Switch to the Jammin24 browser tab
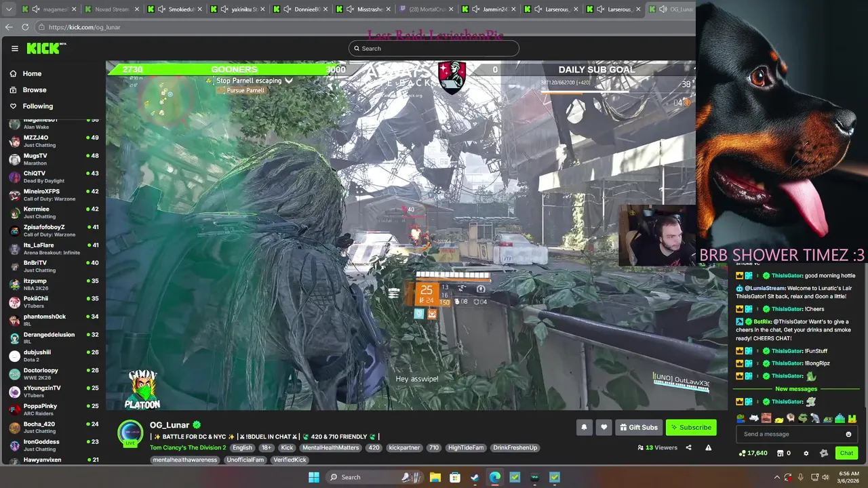The height and width of the screenshot is (488, 868). click(489, 9)
